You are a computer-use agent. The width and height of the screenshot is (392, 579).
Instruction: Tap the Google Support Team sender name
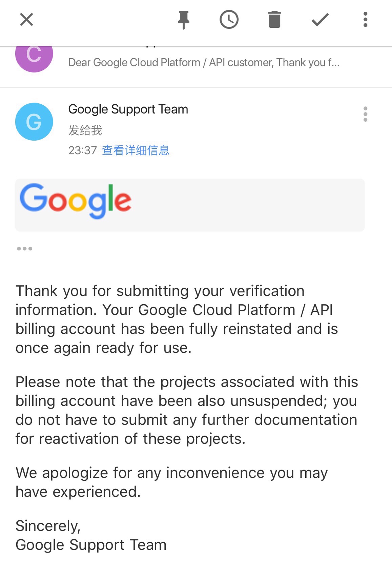[x=128, y=109]
